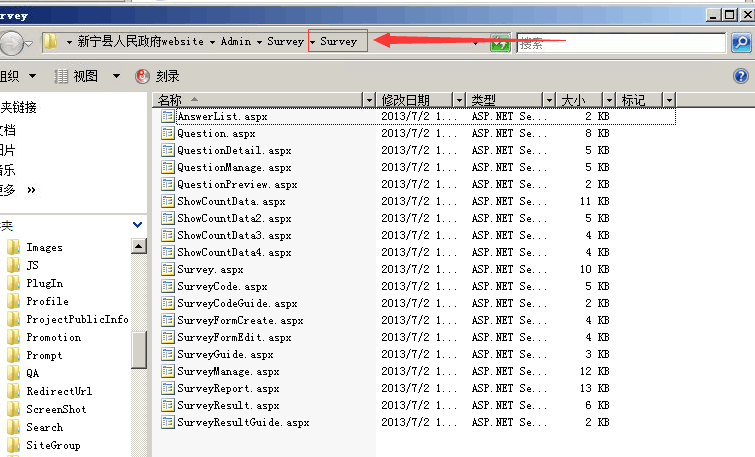Collapse the folders pane with chevron

point(138,226)
